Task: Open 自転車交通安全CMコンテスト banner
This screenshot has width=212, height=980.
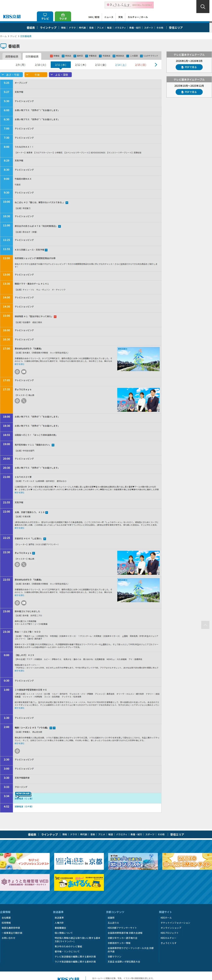Action: point(133,861)
